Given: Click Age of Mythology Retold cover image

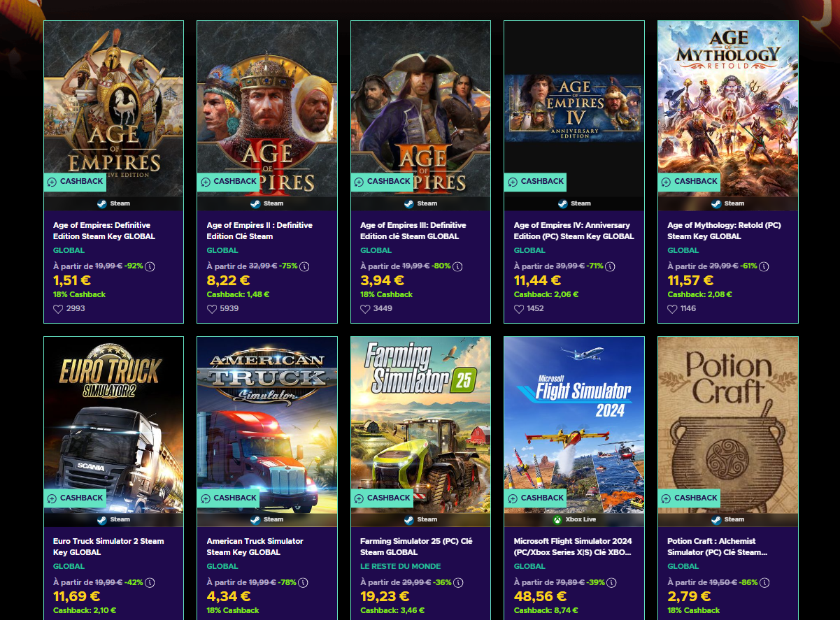Looking at the screenshot, I should click(728, 108).
